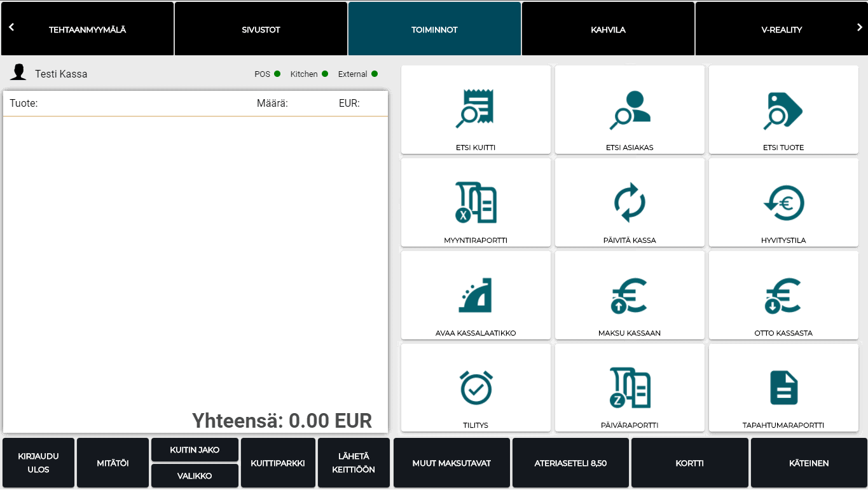The width and height of the screenshot is (868, 490).
Task: Click the Kirjaudu Ulos logout button
Action: click(x=38, y=463)
